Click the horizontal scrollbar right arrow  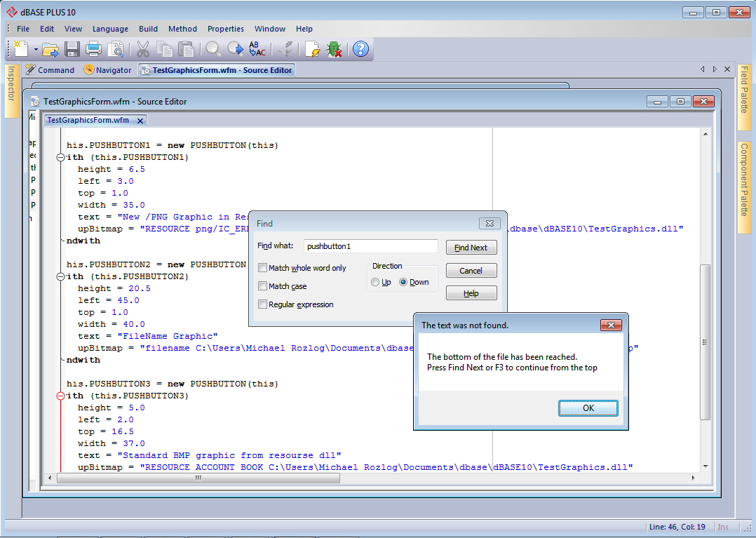point(694,478)
